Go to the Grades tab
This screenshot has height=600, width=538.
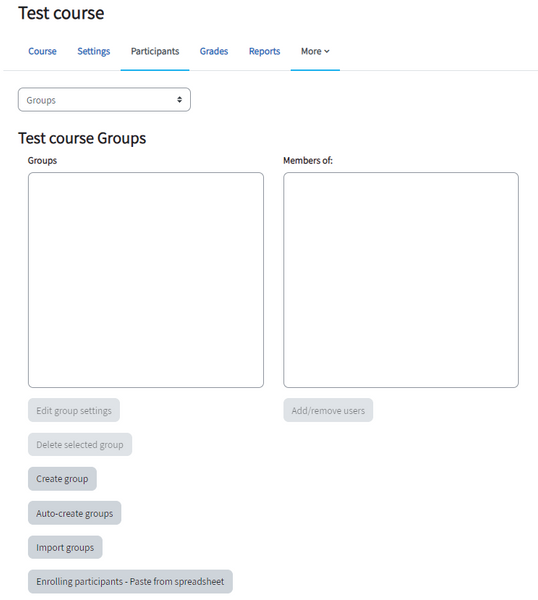[x=214, y=51]
